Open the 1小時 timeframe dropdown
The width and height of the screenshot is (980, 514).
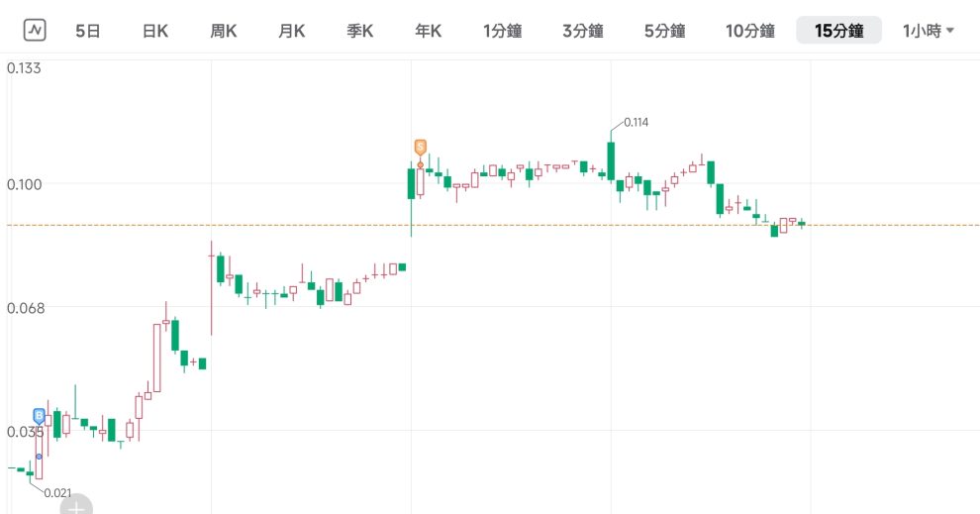point(928,31)
